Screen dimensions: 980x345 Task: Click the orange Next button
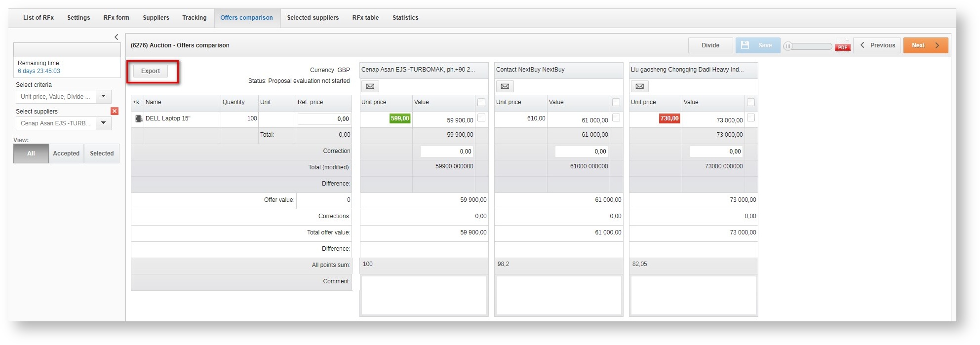(x=925, y=45)
